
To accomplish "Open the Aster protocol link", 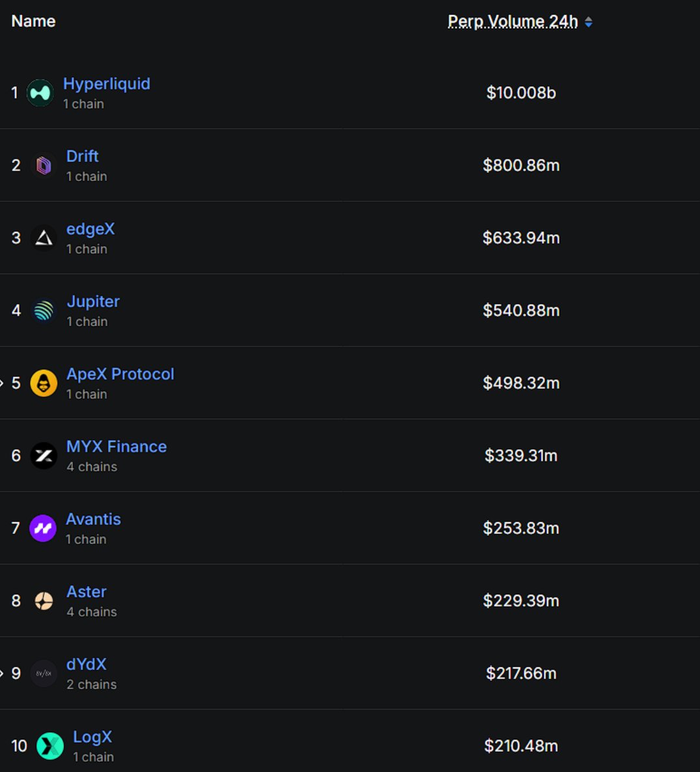I will (x=87, y=592).
